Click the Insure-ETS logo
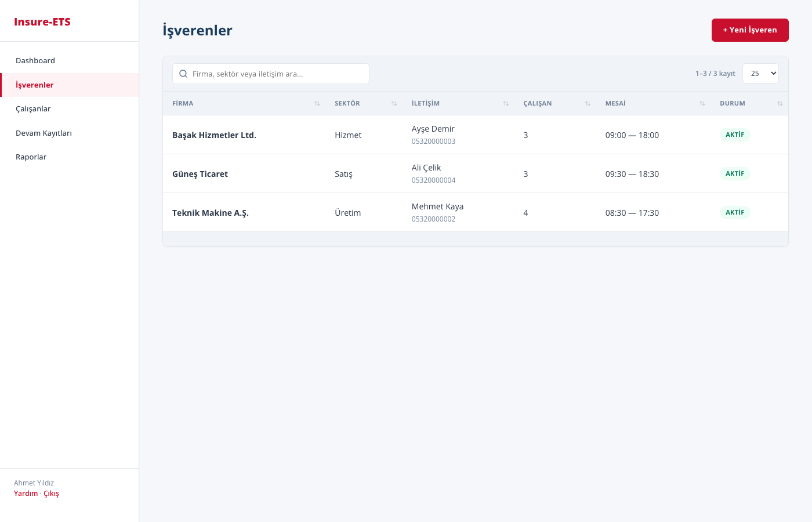The image size is (812, 522). (x=42, y=22)
